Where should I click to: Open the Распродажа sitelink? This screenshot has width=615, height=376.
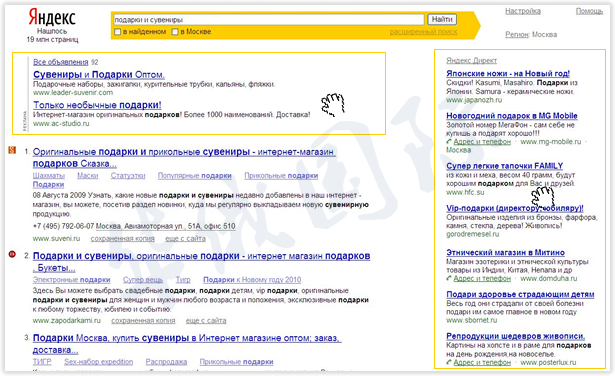pyautogui.click(x=166, y=361)
